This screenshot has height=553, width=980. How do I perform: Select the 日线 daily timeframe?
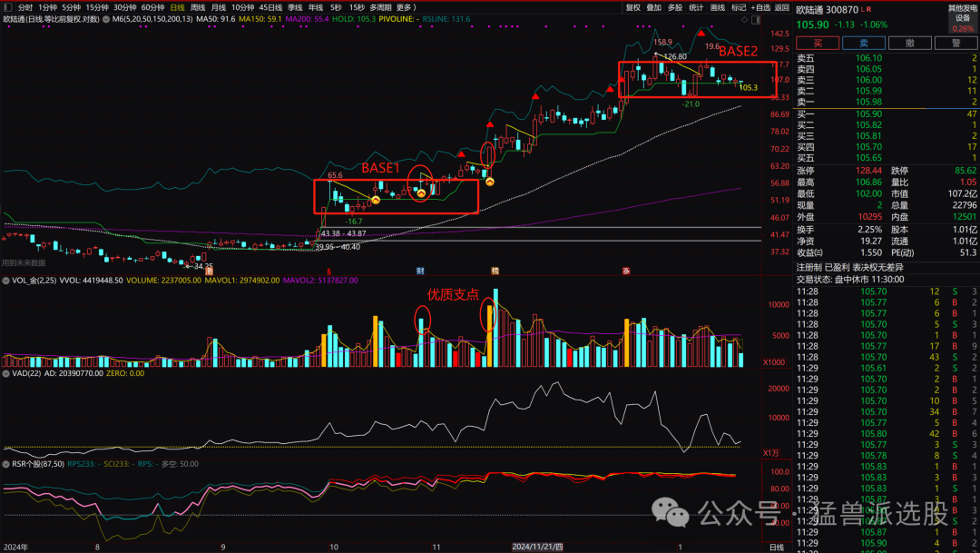click(x=178, y=7)
